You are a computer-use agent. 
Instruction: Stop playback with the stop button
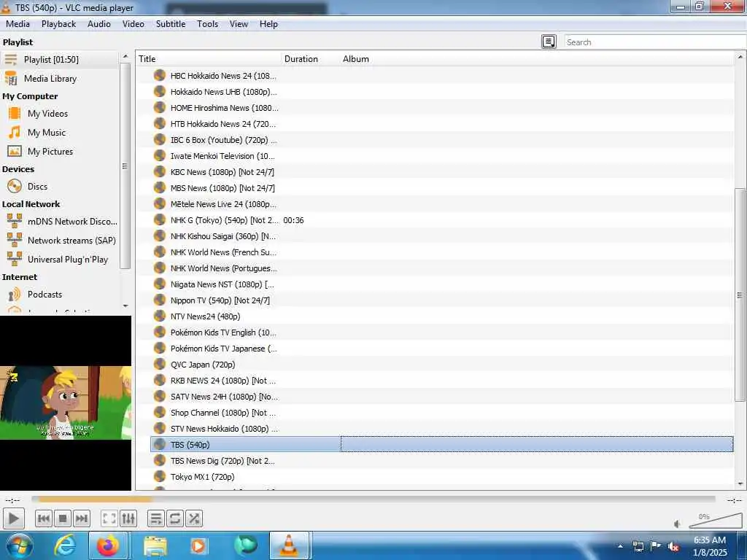[x=63, y=518]
